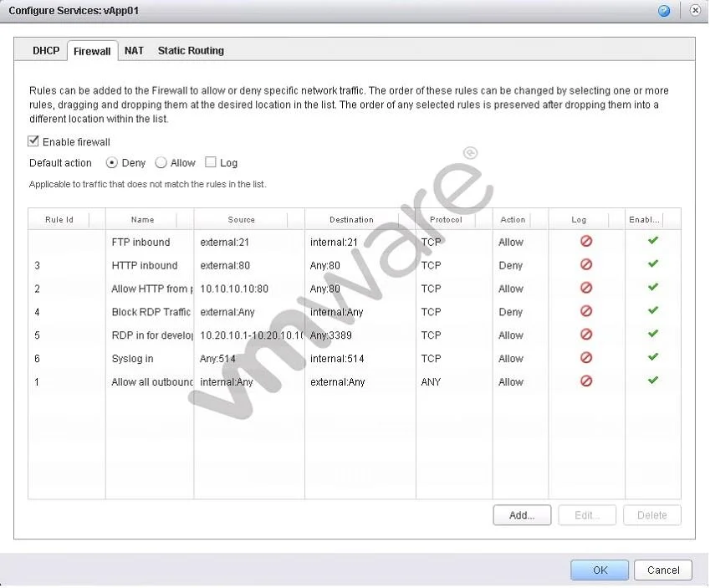Select the Firewall tab
710x588 pixels.
92,51
